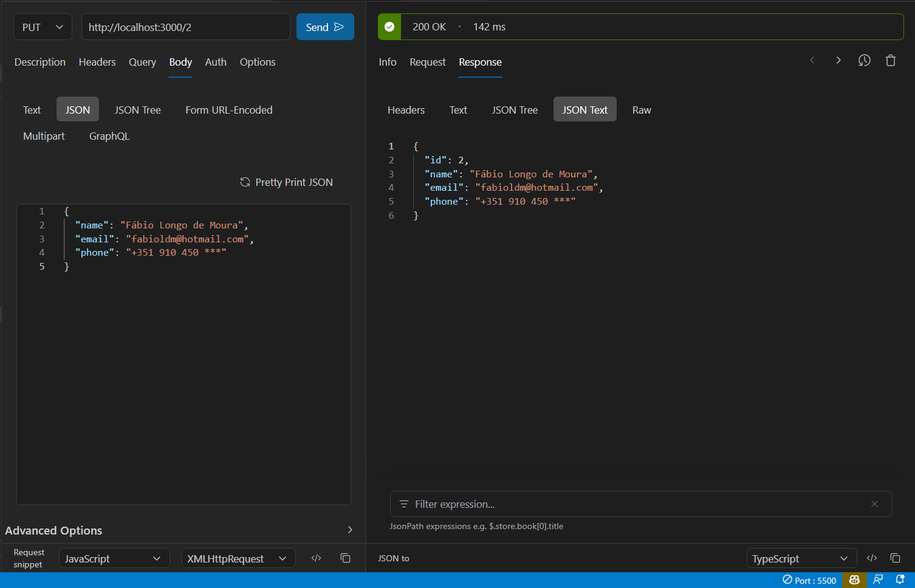Select the Body tab
The height and width of the screenshot is (588, 915).
click(180, 62)
